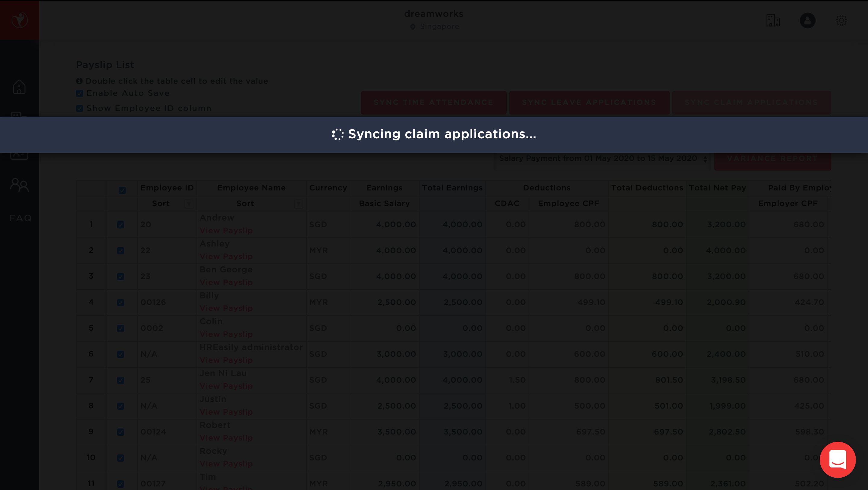Click Sync Time Attendance button
This screenshot has height=490, width=868.
click(433, 102)
